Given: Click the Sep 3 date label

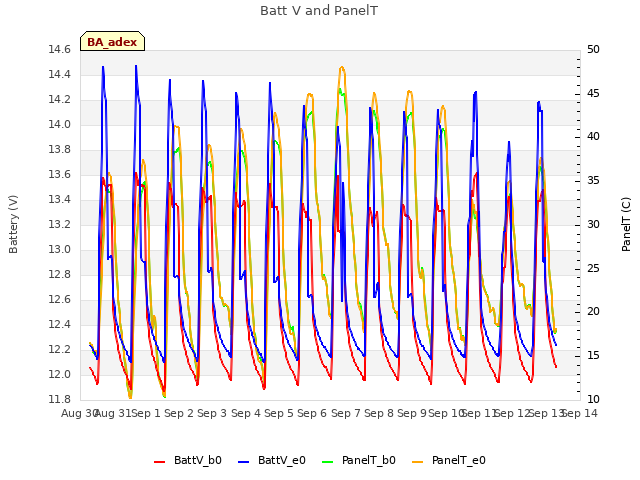Looking at the screenshot, I should (x=212, y=413).
